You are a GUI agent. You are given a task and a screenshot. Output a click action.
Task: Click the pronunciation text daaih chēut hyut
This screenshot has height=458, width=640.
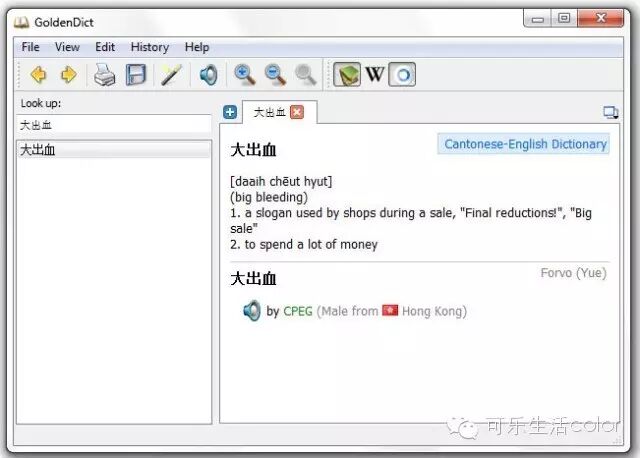point(281,181)
